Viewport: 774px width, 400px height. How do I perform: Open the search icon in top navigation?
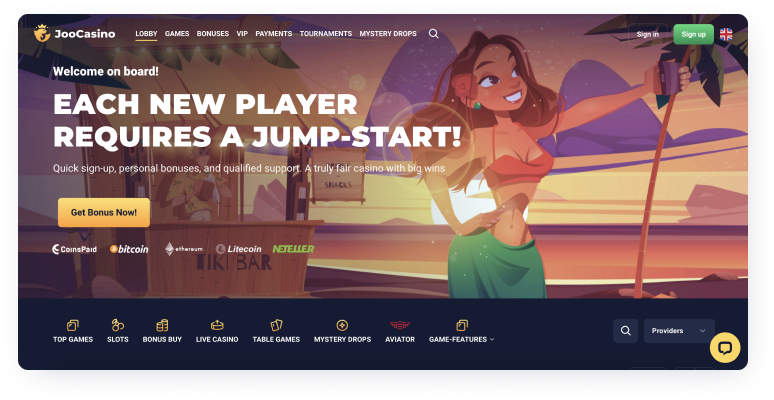pos(433,34)
